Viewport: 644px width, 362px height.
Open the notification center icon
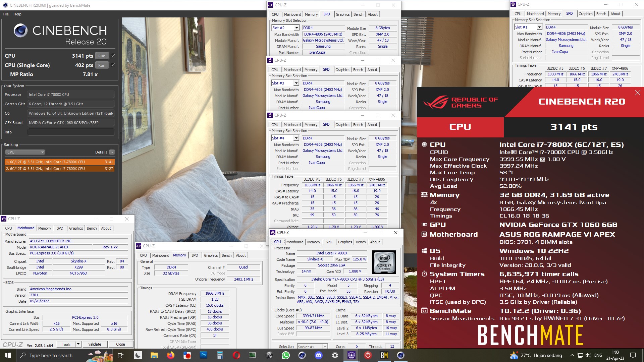pyautogui.click(x=633, y=355)
